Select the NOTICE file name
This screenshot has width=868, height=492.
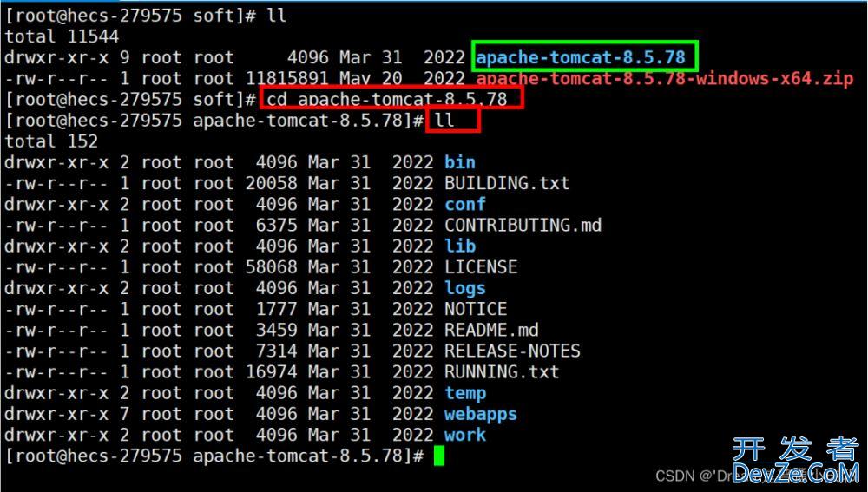[476, 309]
